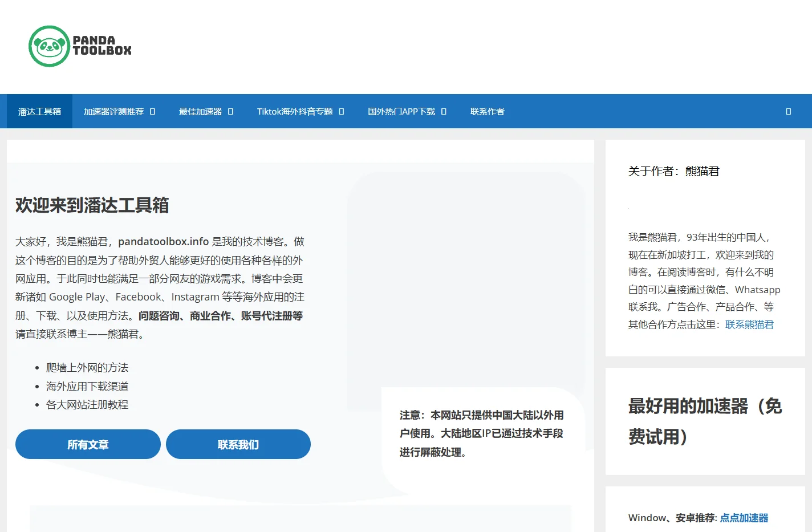The height and width of the screenshot is (532, 812).
Task: Click the 海外应用下载渠道 list item
Action: click(x=87, y=387)
